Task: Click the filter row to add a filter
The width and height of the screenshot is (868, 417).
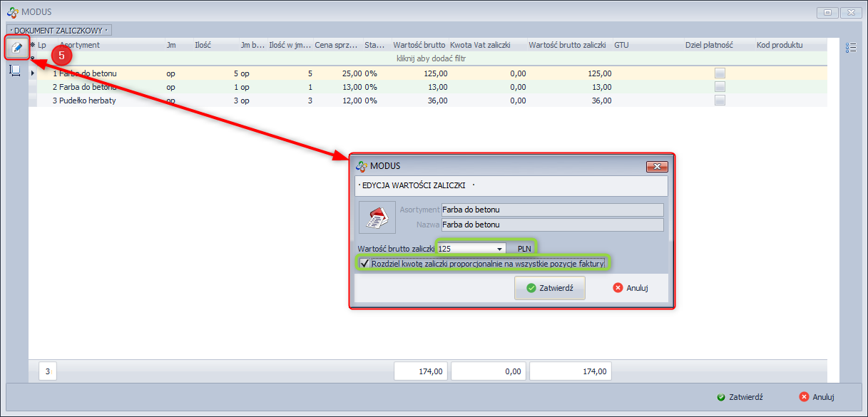Action: point(428,57)
